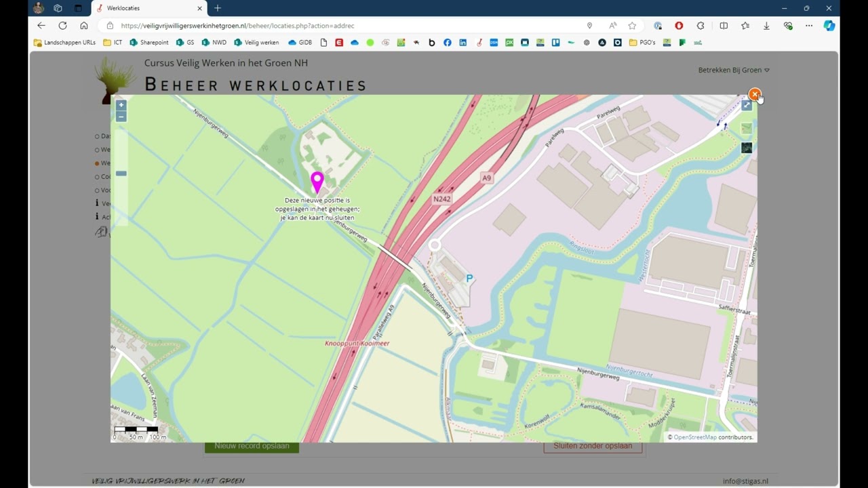
Task: Open the GIDB bookmark
Action: (300, 43)
